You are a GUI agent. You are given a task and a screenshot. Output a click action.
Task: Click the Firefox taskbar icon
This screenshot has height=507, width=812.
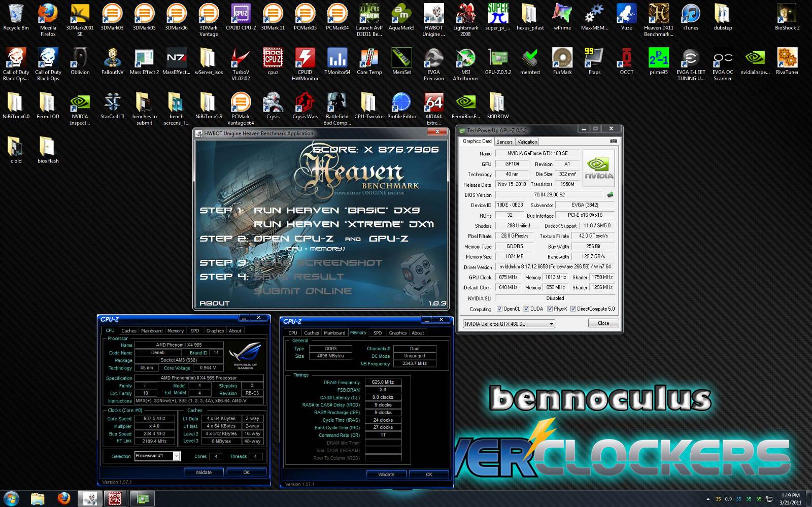(63, 498)
